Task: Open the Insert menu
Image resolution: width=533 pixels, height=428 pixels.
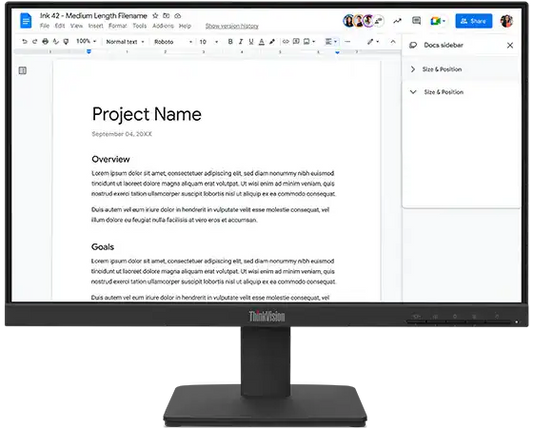Action: pyautogui.click(x=96, y=26)
